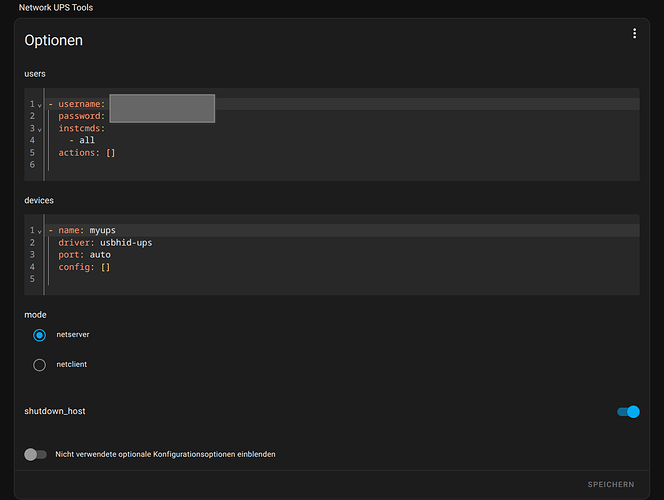Click the empty line 5 in devices editor
664x500 pixels.
point(342,279)
